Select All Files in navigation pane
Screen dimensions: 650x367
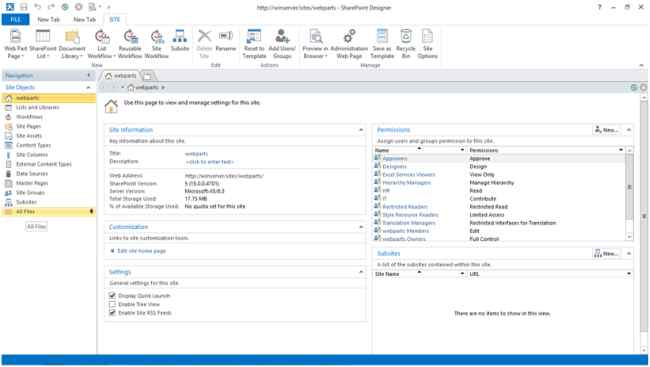[x=49, y=212]
